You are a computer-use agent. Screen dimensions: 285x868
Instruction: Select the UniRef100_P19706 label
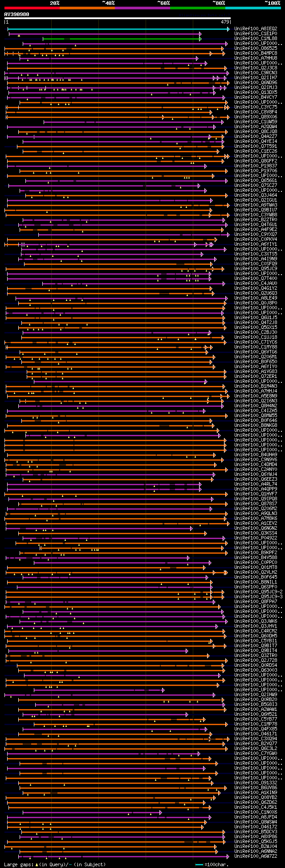pos(256,170)
